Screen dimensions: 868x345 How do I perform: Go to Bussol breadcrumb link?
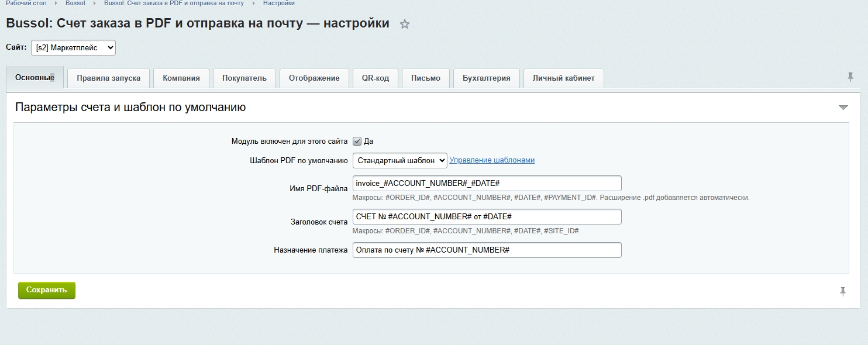[x=75, y=4]
